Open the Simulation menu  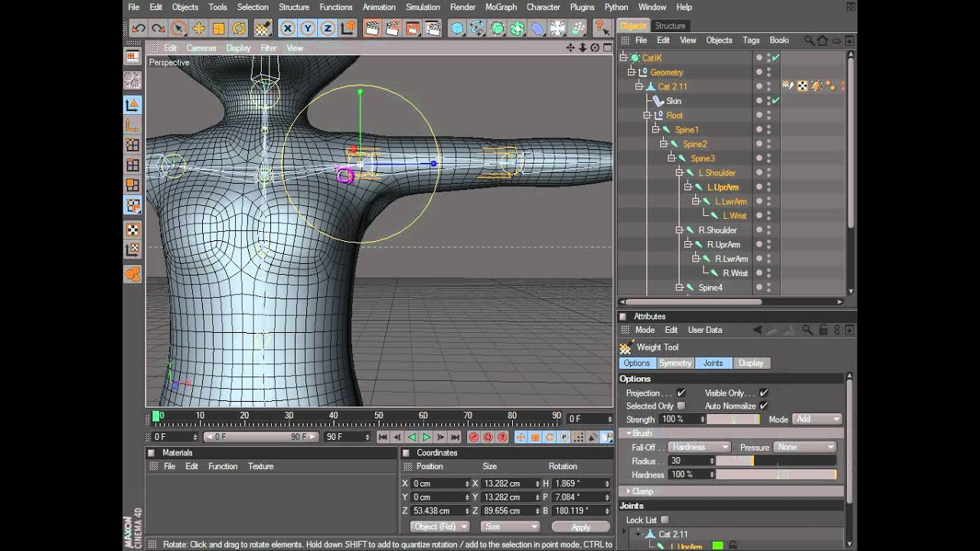[423, 7]
